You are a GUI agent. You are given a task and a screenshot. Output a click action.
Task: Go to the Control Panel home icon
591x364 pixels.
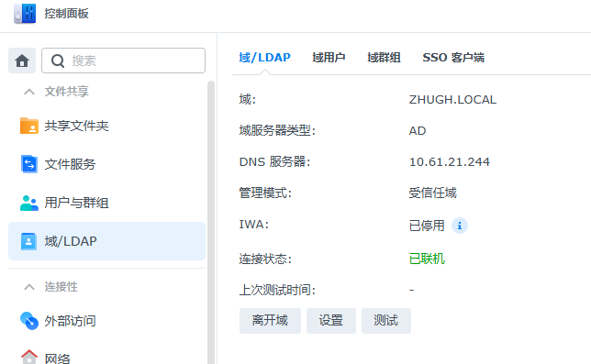[x=22, y=61]
